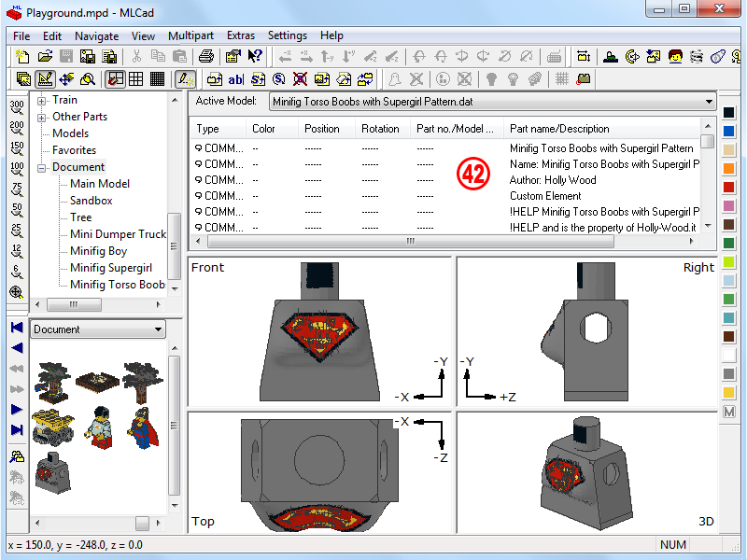Go to the next step arrow
The image size is (747, 560).
click(17, 410)
